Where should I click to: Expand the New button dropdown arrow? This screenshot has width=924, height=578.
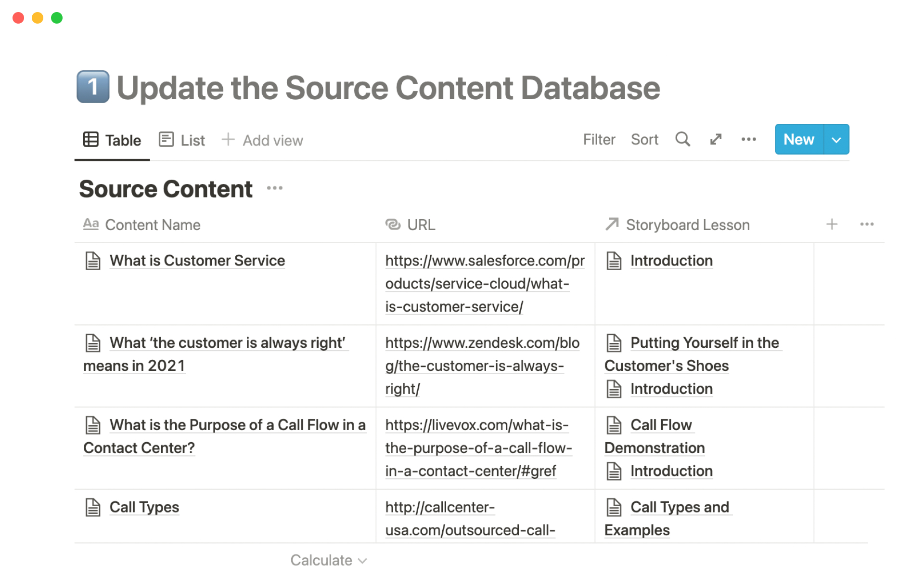(836, 140)
